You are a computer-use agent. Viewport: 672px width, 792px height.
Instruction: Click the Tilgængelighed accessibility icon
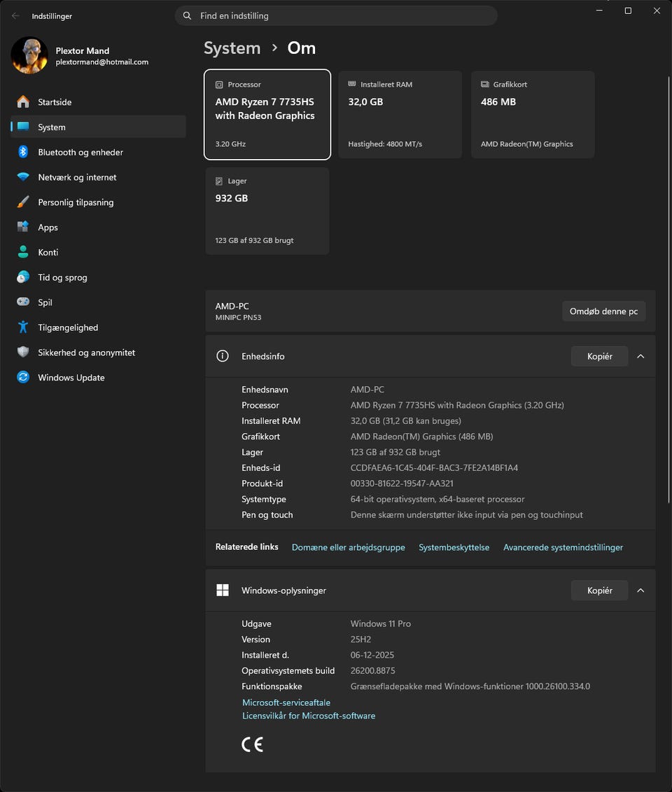point(23,327)
